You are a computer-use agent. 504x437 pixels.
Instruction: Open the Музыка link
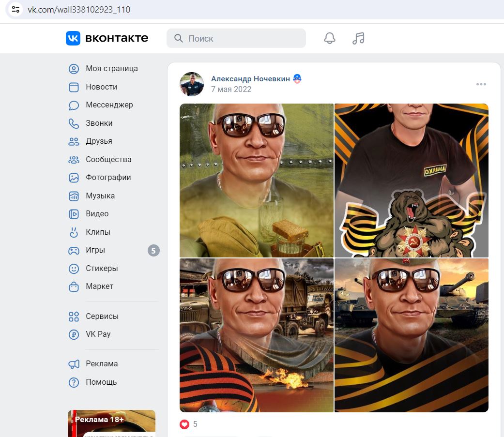100,196
